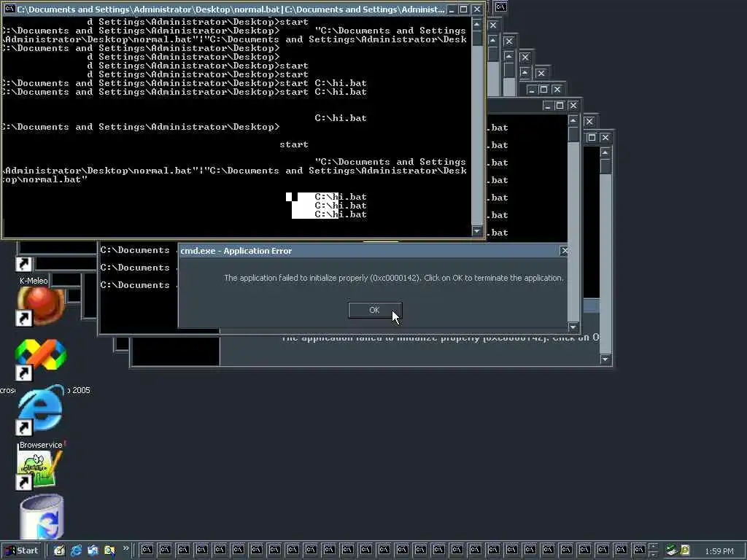
Task: Click the K-Meleo label under its desktop icon
Action: 34,281
